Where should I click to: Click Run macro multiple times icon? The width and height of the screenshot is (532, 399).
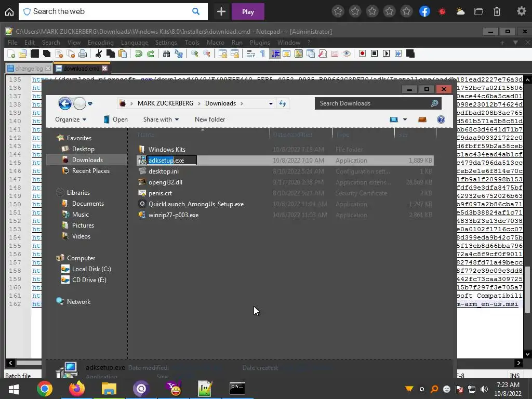(x=398, y=54)
